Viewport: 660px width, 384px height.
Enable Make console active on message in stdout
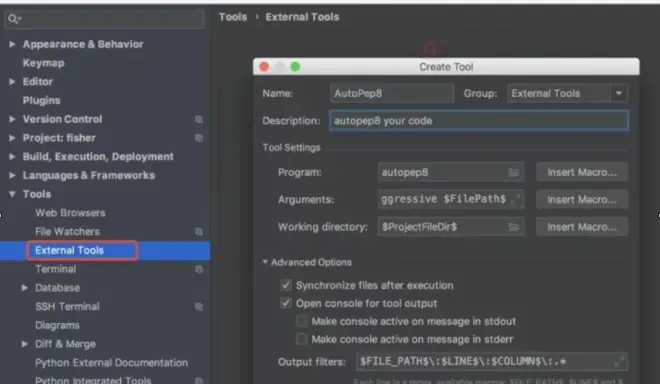tap(301, 321)
